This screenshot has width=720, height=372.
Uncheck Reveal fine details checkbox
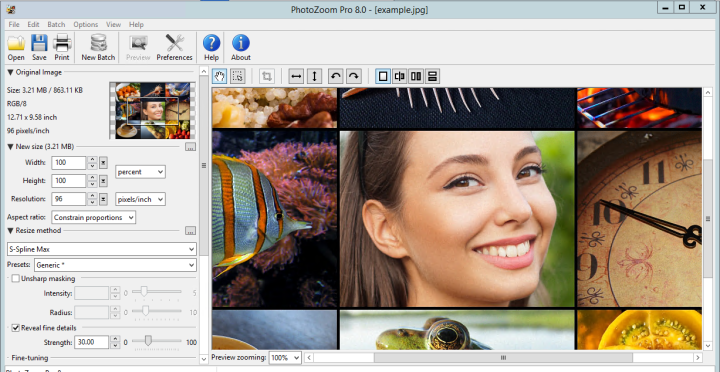pyautogui.click(x=16, y=328)
